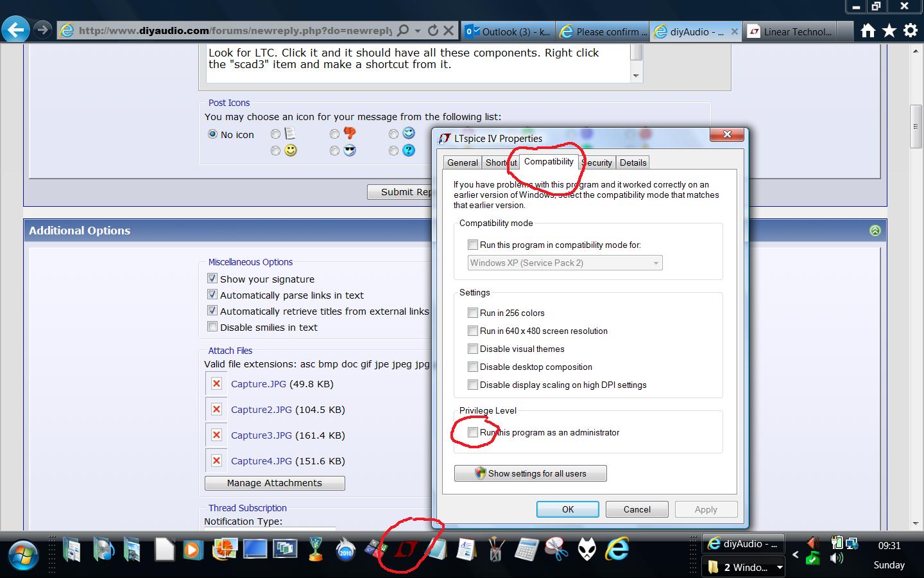Remove attachment Capture3.JPG with its red X
This screenshot has width=924, height=578.
[216, 435]
